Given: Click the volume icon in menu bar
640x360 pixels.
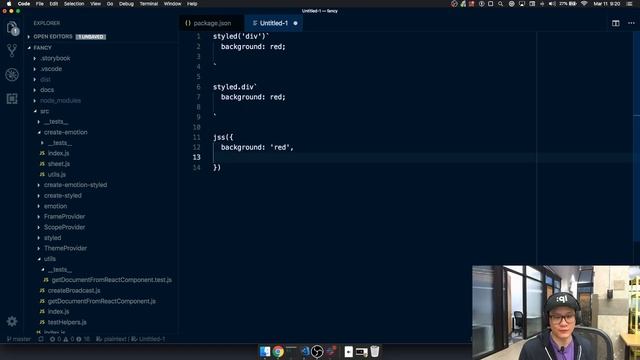Looking at the screenshot, I should [x=552, y=4].
